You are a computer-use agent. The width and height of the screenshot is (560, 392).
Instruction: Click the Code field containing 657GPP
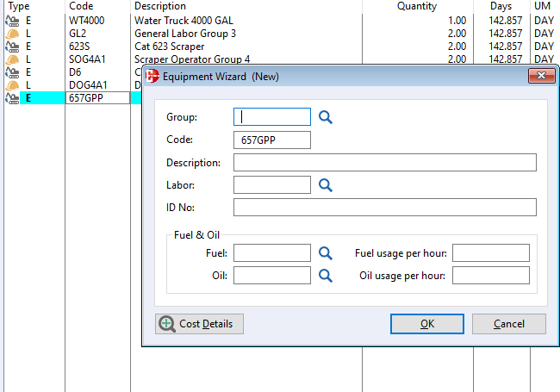(272, 140)
